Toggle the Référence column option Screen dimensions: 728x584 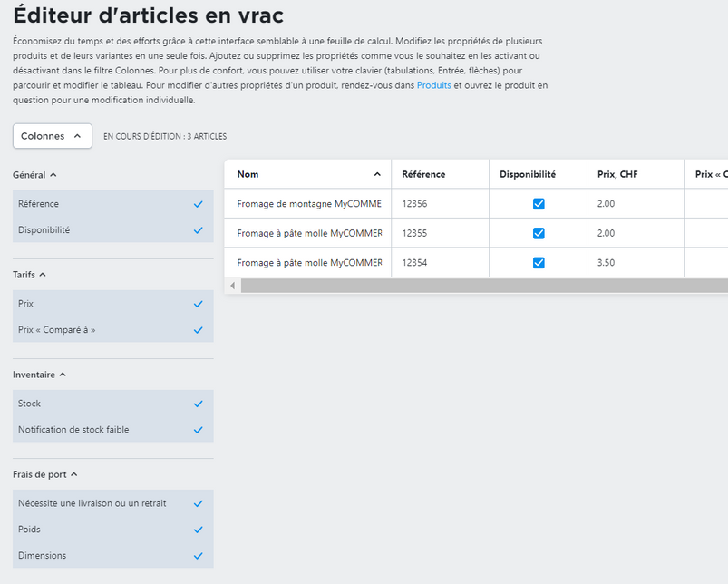coord(112,204)
